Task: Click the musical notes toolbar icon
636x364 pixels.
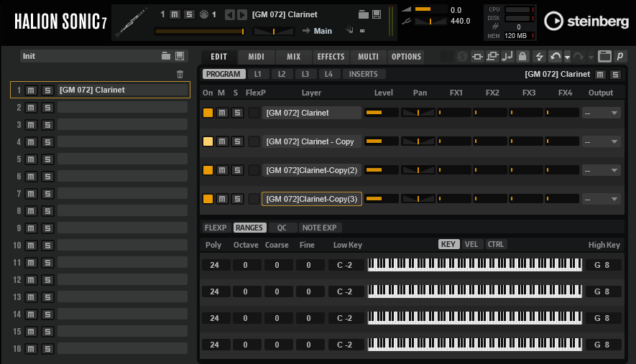Action: point(507,57)
